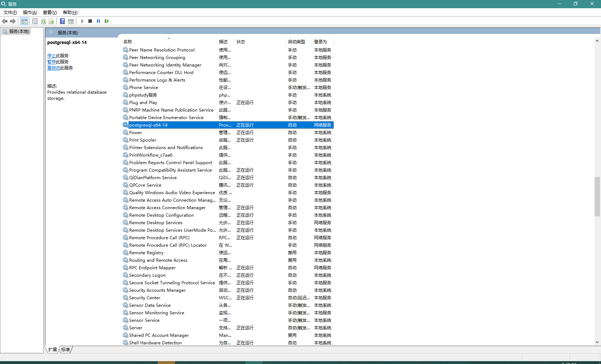This screenshot has width=601, height=364.
Task: Click the 重启动 link to restart service
Action: pos(54,68)
